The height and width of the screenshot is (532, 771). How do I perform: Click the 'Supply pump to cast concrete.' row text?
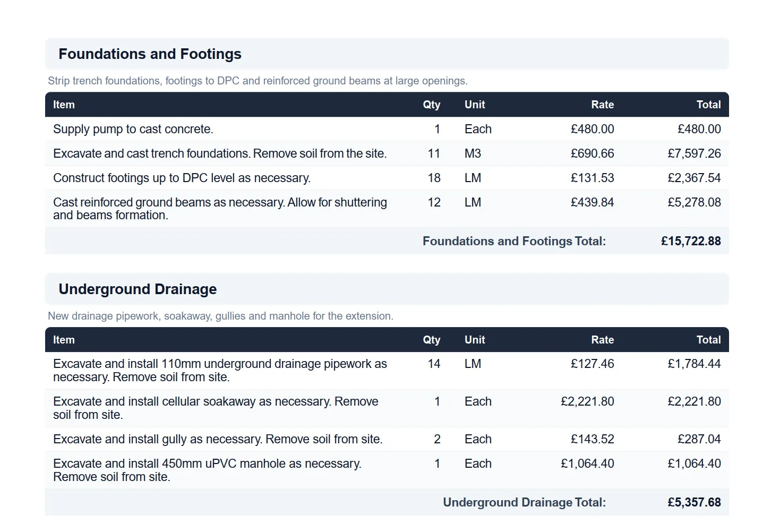click(x=133, y=129)
